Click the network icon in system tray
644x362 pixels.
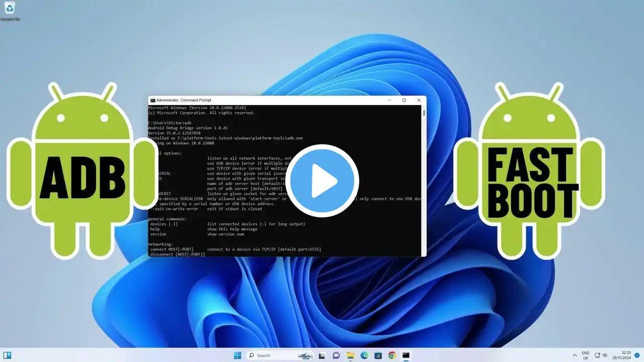[596, 355]
